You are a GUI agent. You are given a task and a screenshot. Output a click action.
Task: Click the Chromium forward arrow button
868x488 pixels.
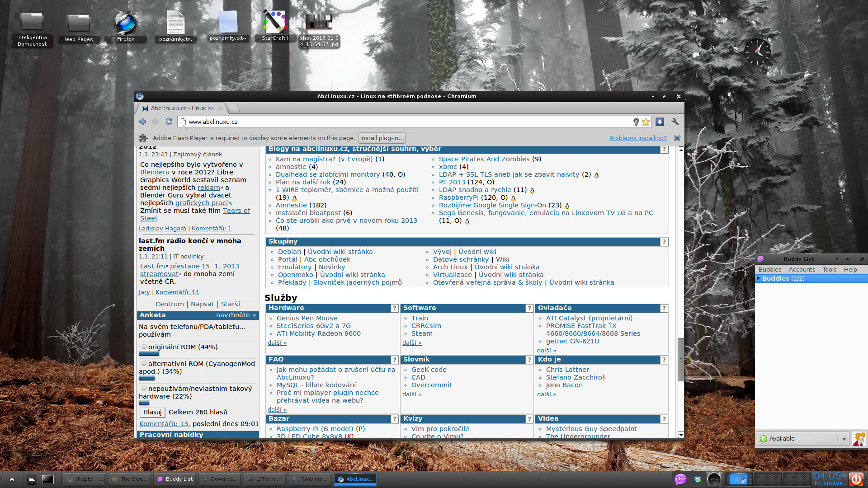(x=156, y=122)
